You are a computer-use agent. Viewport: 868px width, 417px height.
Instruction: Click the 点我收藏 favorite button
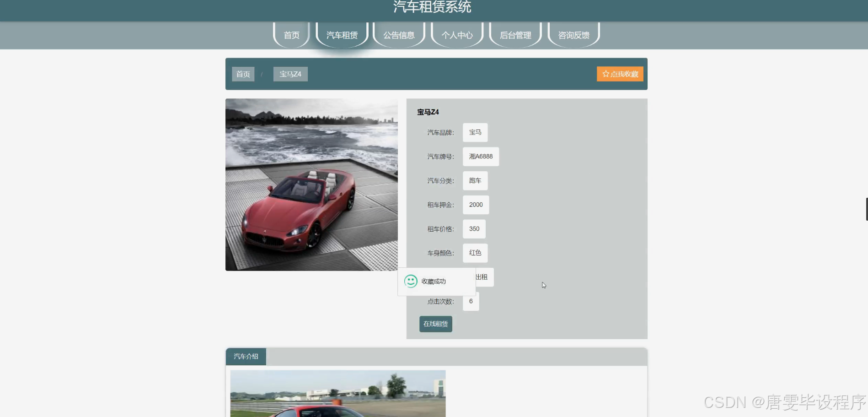pyautogui.click(x=620, y=74)
